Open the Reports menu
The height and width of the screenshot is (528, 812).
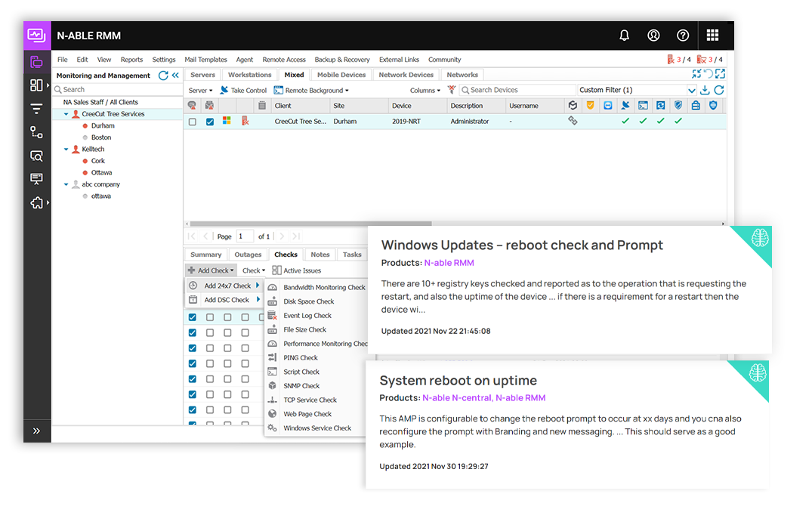point(131,60)
